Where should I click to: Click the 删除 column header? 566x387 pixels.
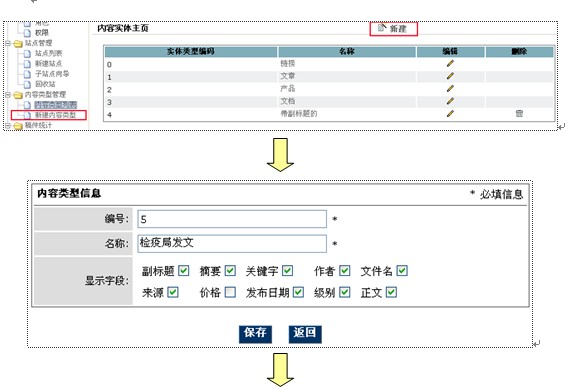[519, 52]
